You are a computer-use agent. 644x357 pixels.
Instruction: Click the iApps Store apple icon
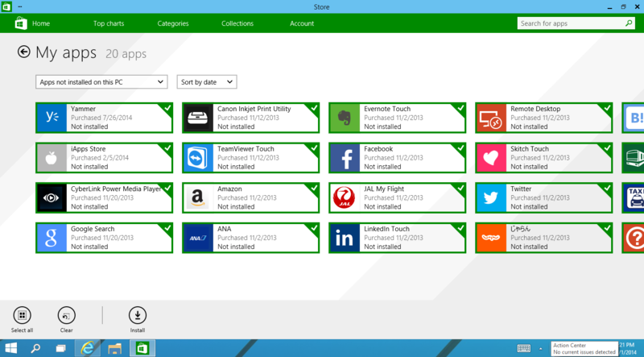[x=52, y=158]
